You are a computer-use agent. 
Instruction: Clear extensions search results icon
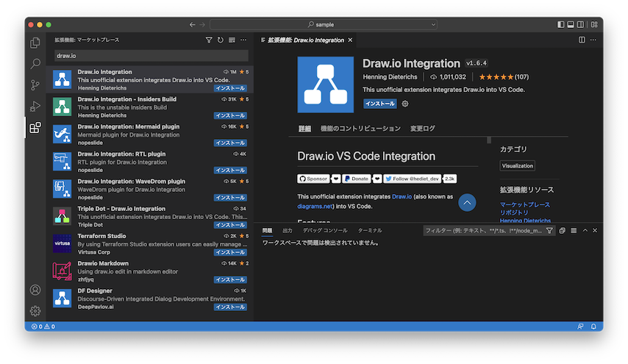pyautogui.click(x=232, y=40)
